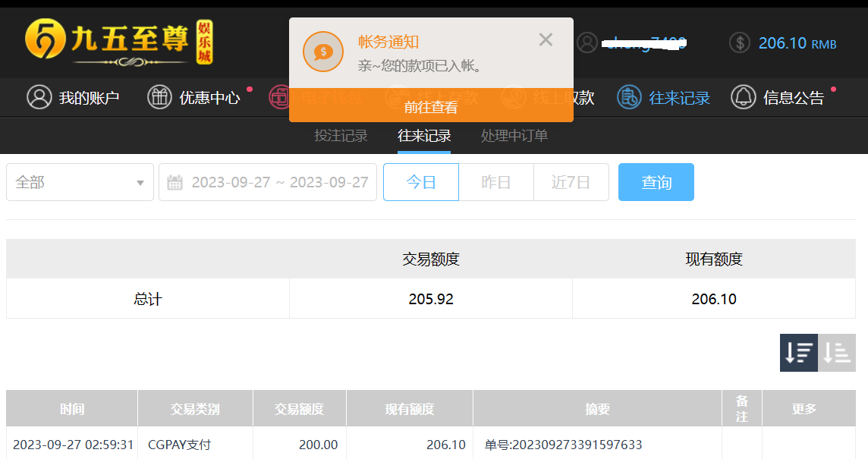Viewport: 868px width, 459px height.
Task: Click the total 205.92 value
Action: coord(431,299)
